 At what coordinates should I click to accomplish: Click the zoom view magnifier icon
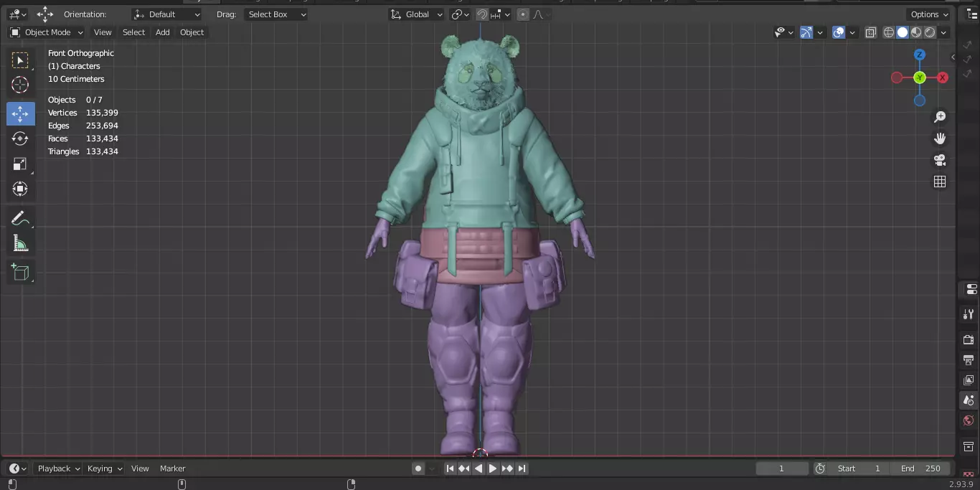click(940, 117)
